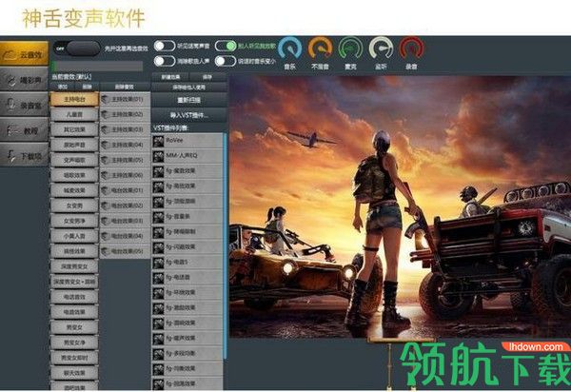The height and width of the screenshot is (392, 571).
Task: Disable the green 别人听见我放歌 switch
Action: (x=226, y=46)
